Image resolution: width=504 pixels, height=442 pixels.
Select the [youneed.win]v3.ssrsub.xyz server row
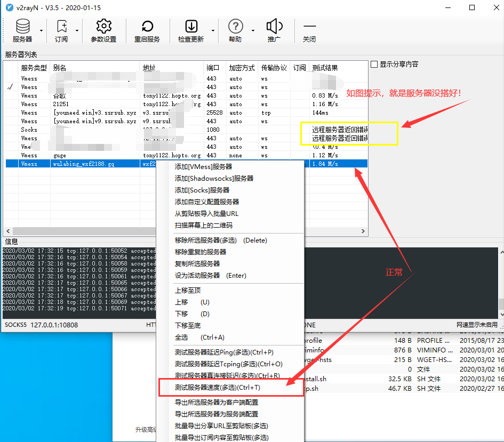pos(187,112)
